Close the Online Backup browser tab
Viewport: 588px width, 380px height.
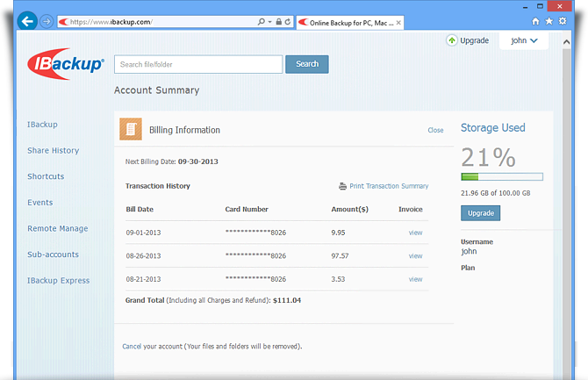(x=398, y=23)
